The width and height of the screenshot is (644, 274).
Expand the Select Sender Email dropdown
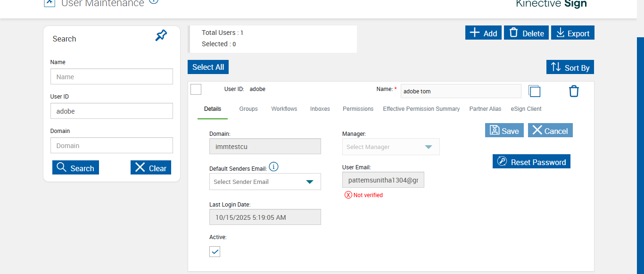[310, 182]
